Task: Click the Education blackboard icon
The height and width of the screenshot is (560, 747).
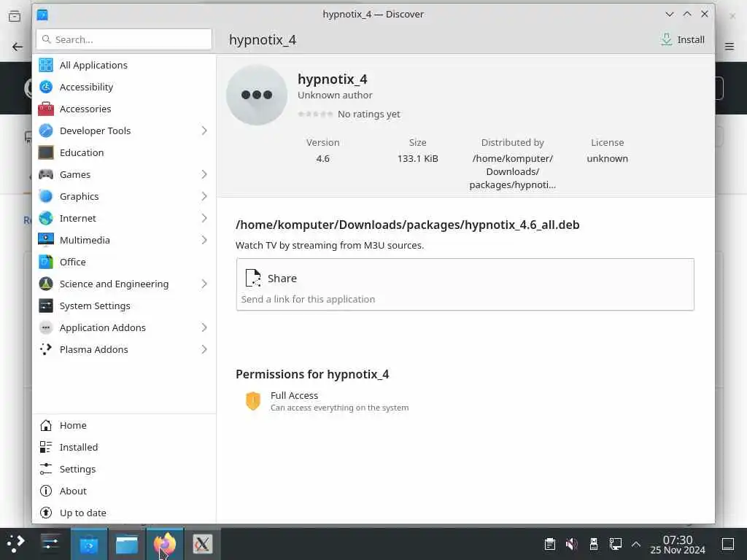Action: (46, 152)
